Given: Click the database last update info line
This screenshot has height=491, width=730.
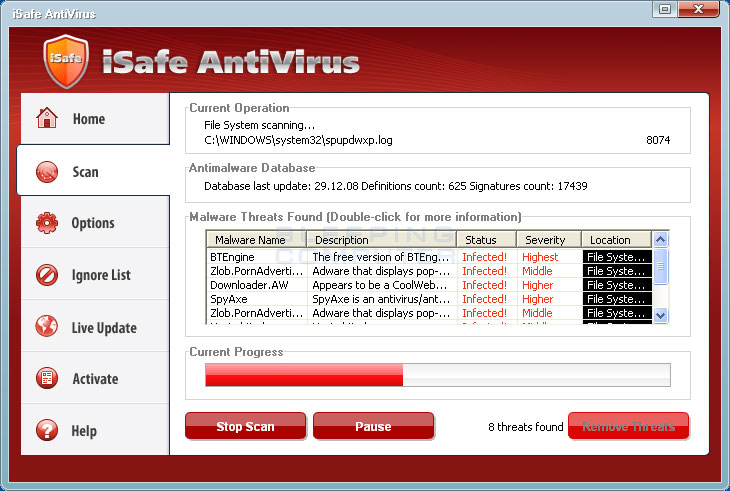Looking at the screenshot, I should point(396,186).
